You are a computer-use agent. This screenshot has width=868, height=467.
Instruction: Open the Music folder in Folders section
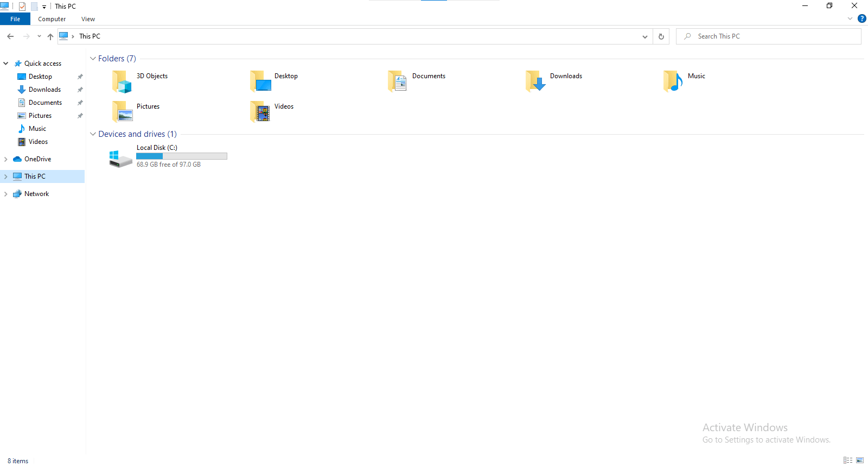click(x=674, y=81)
